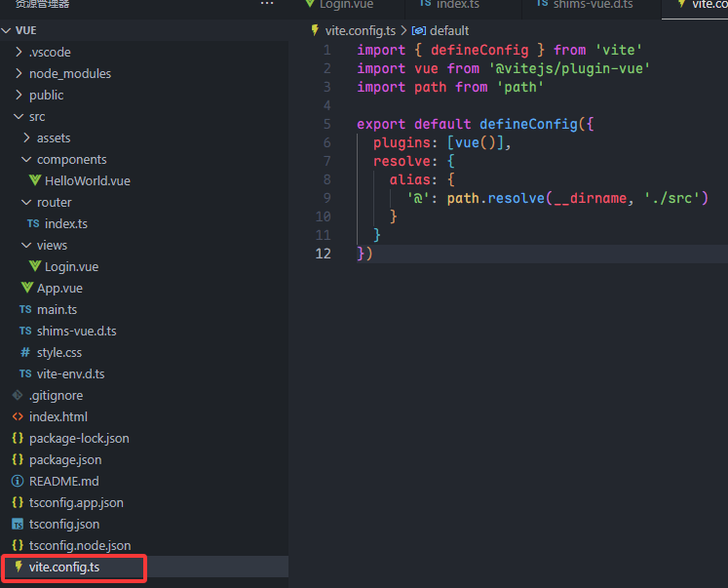This screenshot has width=728, height=588.
Task: Open the explorer more actions ellipsis
Action: [267, 5]
